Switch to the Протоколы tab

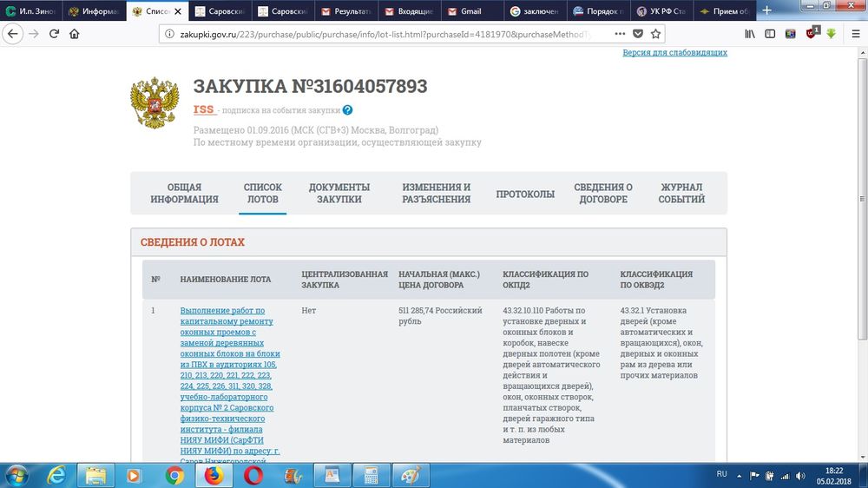pos(525,194)
